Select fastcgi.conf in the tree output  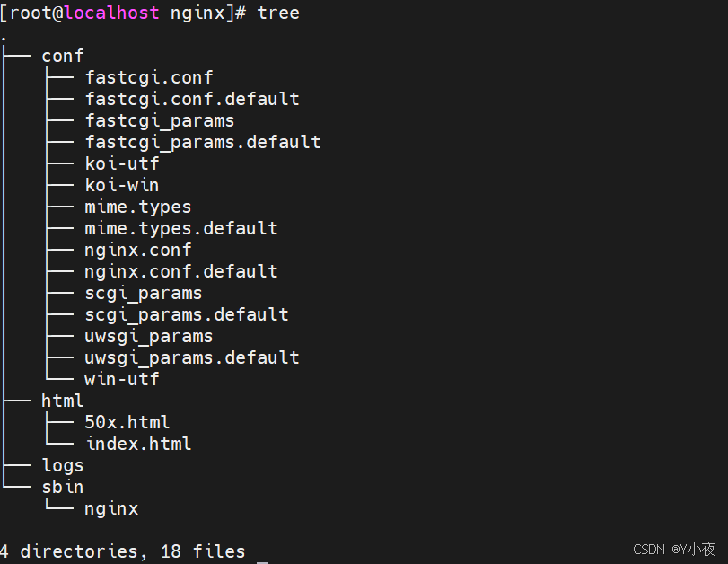(149, 77)
